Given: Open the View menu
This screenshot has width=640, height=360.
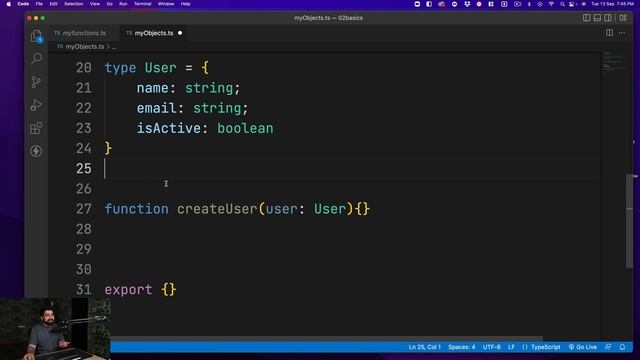Looking at the screenshot, I should click(x=95, y=4).
